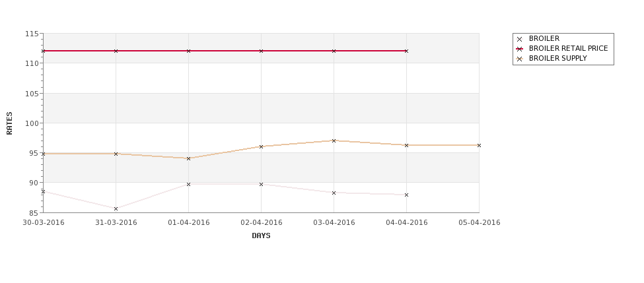Click the 100 value on rates axis
The height and width of the screenshot is (283, 644).
tap(32, 123)
